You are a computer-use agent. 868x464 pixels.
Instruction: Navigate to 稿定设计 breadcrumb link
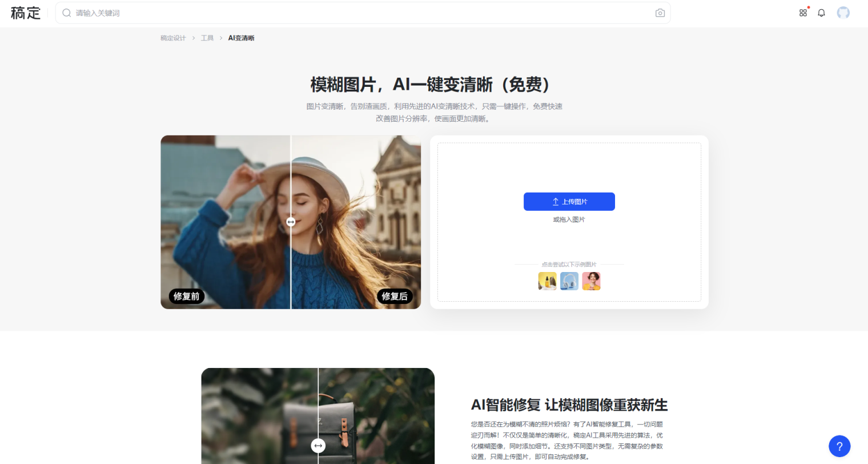pyautogui.click(x=173, y=38)
